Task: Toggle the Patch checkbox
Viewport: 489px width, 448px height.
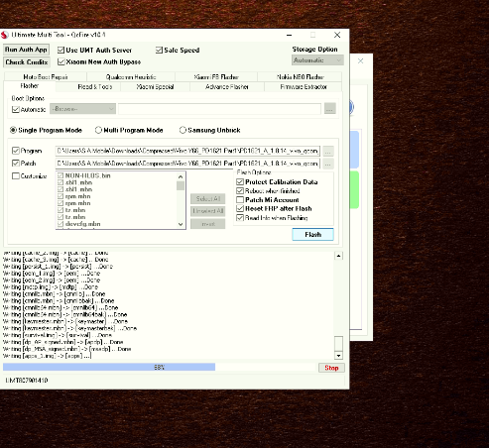Action: coord(16,164)
